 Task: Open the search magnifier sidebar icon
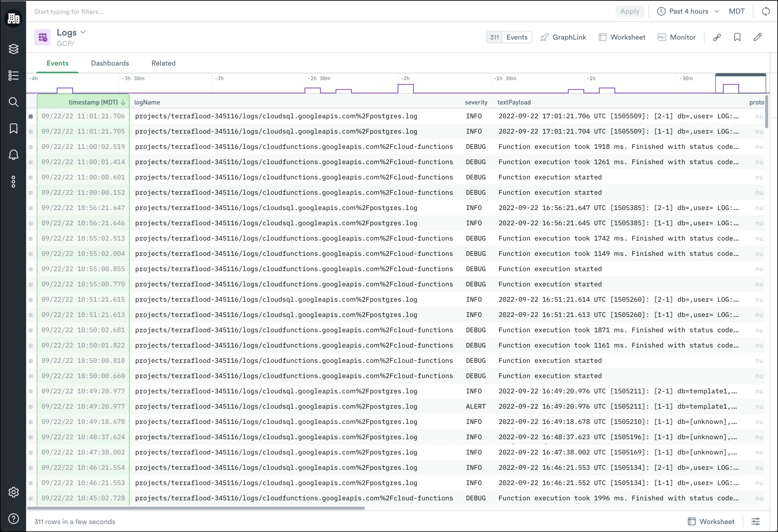tap(13, 102)
